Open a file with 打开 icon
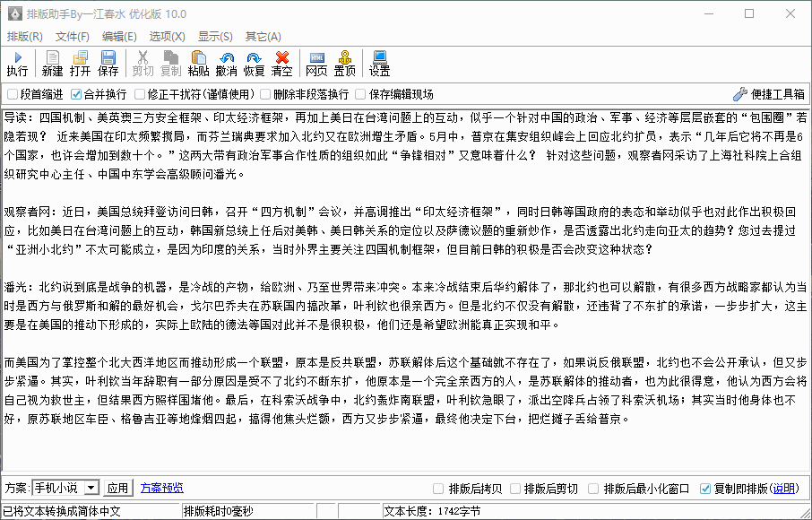Image resolution: width=812 pixels, height=520 pixels. (81, 64)
